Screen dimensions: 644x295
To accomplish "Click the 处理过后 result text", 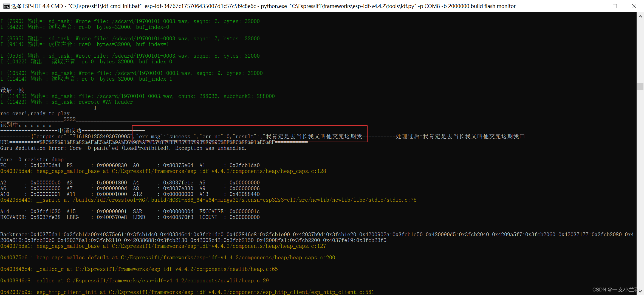I will [460, 136].
